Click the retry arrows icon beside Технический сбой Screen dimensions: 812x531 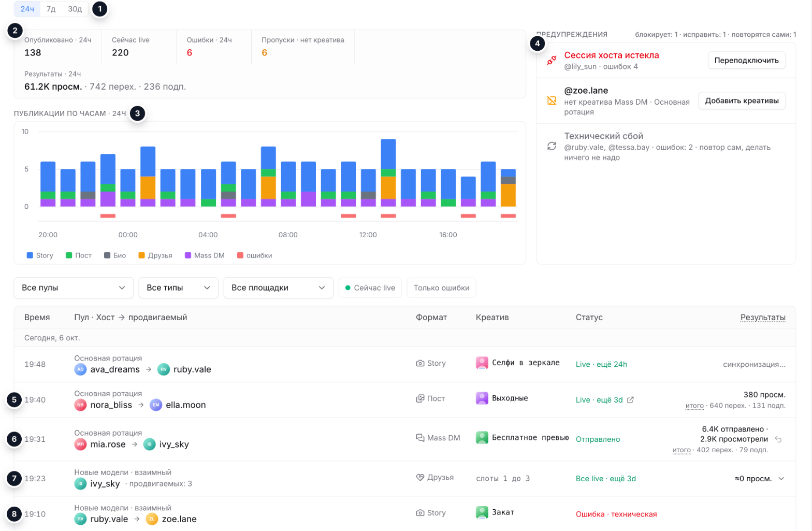pyautogui.click(x=552, y=146)
